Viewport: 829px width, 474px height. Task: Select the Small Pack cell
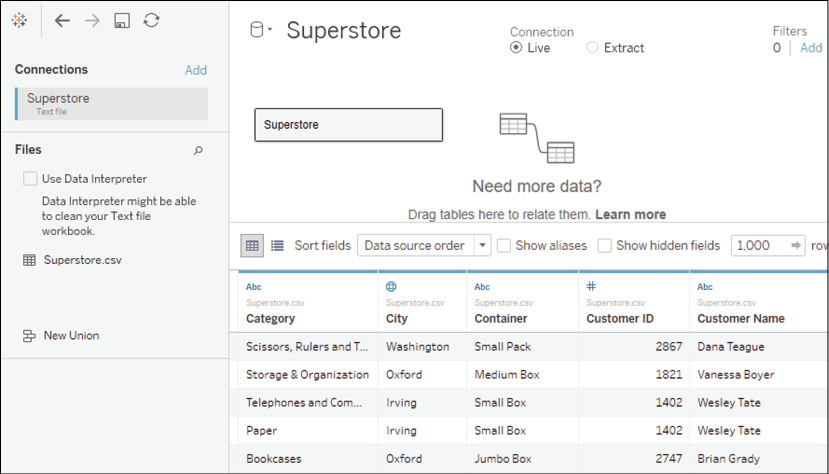[x=523, y=347]
